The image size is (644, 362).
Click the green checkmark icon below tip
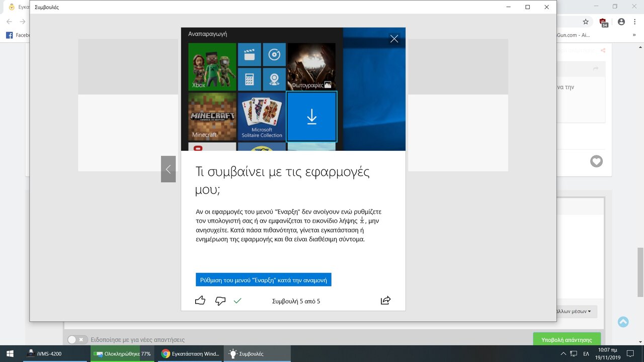click(237, 301)
